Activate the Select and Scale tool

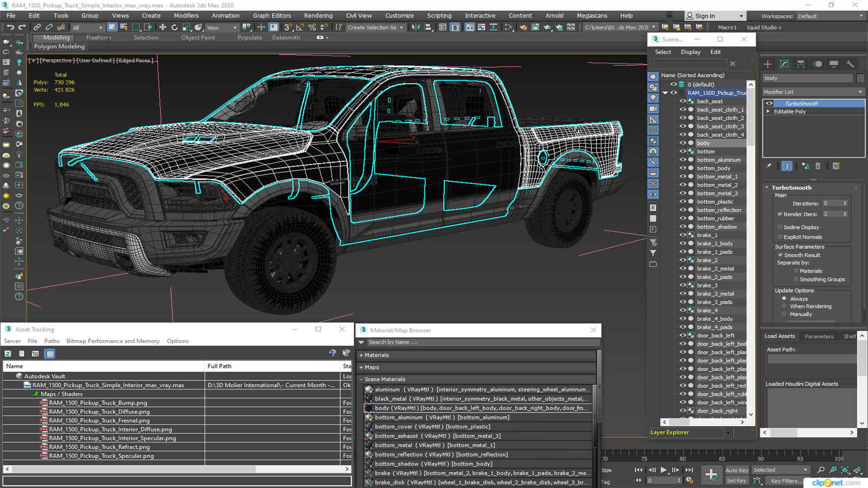click(x=186, y=27)
